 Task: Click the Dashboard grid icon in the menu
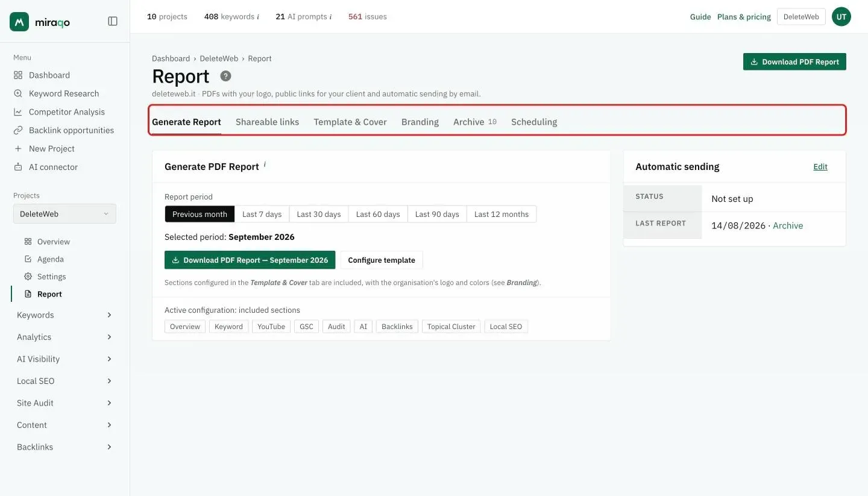(x=18, y=75)
